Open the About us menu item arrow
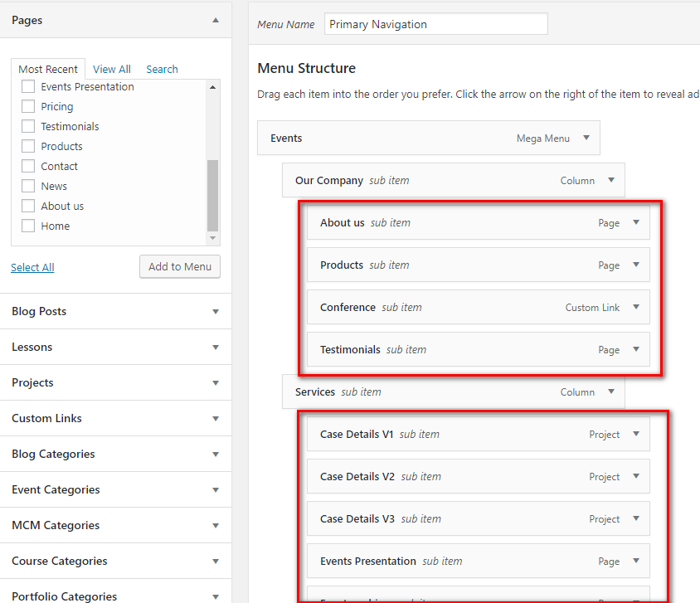The height and width of the screenshot is (603, 700). [636, 223]
